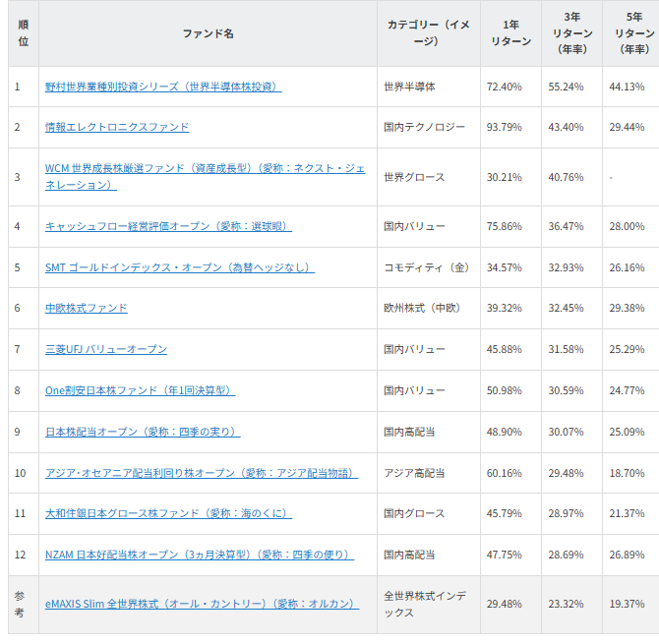Click the 40.76% three-year return value
Image resolution: width=659 pixels, height=644 pixels.
point(566,177)
